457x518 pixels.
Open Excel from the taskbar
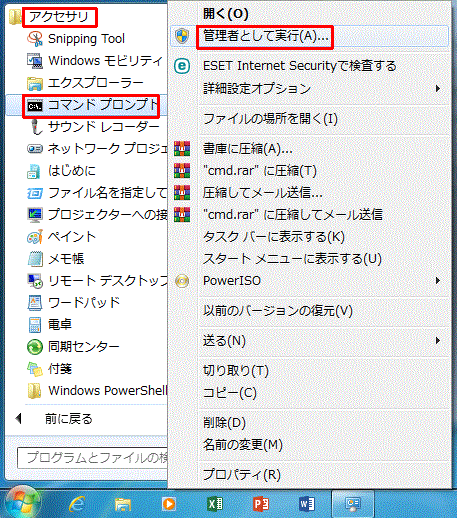click(215, 503)
